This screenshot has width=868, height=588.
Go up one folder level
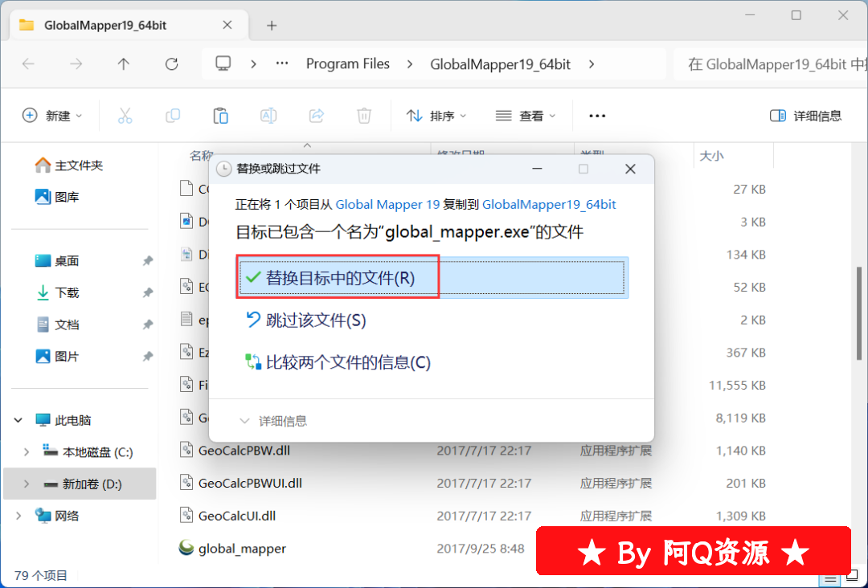pos(124,64)
